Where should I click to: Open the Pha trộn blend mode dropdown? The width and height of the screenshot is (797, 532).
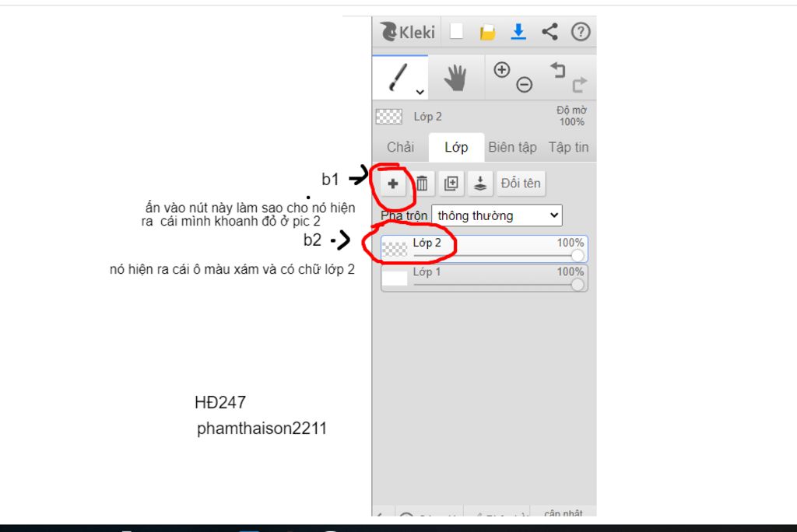coord(497,215)
